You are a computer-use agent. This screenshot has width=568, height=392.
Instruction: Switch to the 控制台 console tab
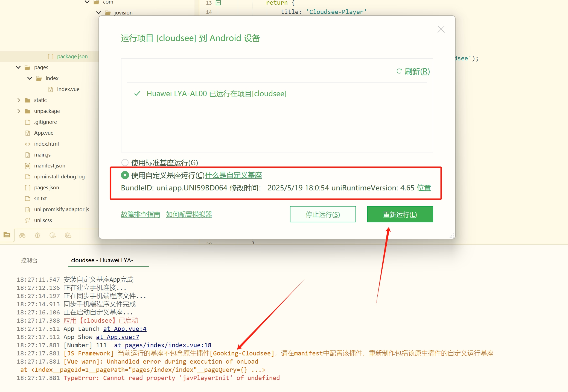point(29,260)
